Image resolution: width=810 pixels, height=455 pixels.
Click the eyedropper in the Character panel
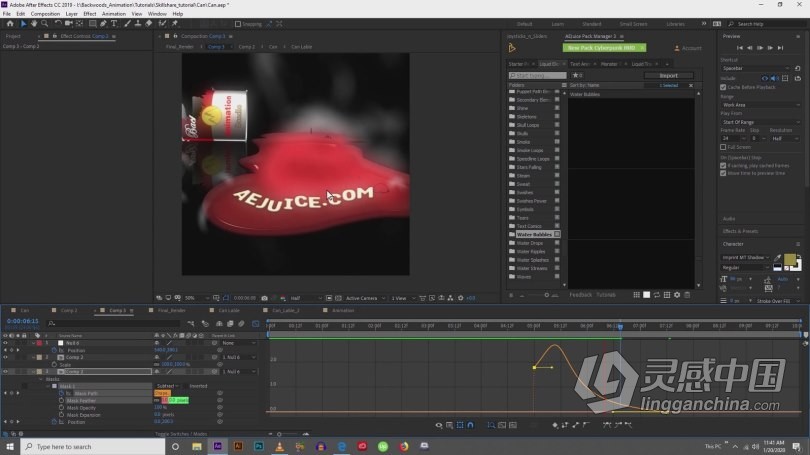[x=777, y=257]
